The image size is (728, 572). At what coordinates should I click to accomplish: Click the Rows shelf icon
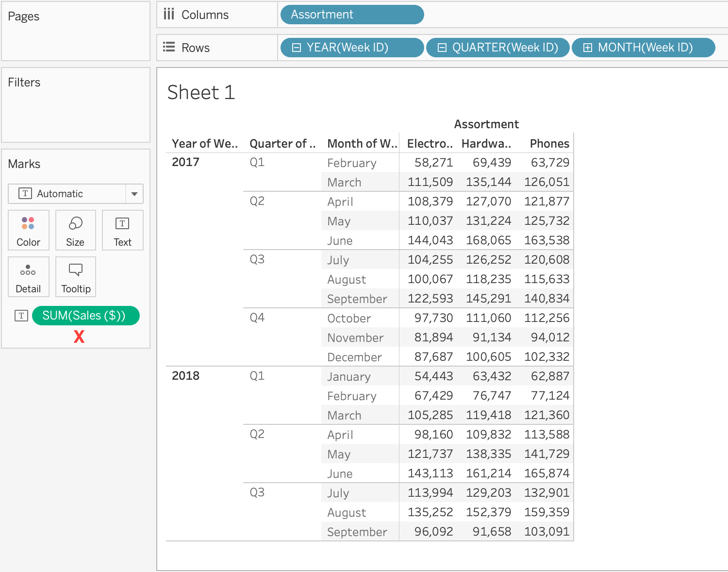coord(168,47)
